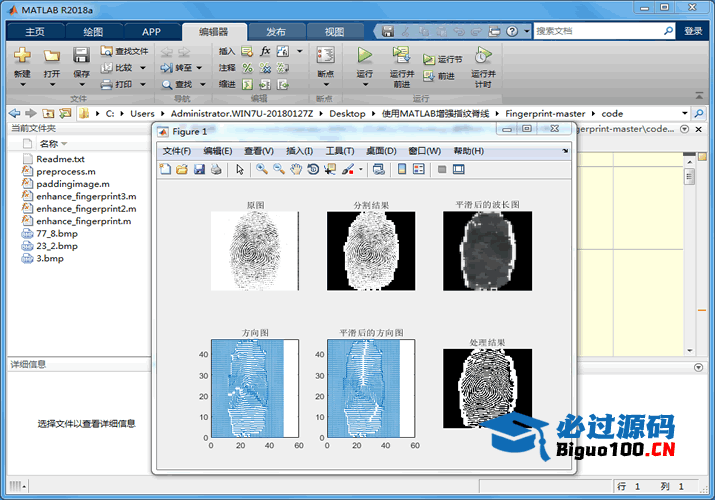Click the 查找文件 button in ribbon
715x500 pixels.
coord(124,51)
